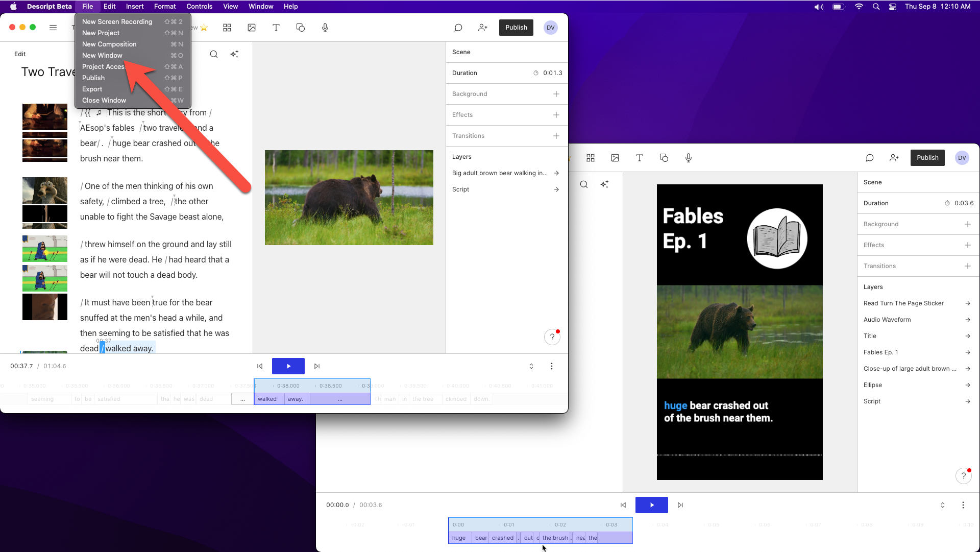Viewport: 980px width, 552px height.
Task: Click scene templates grid icon in back window
Action: coord(591,158)
